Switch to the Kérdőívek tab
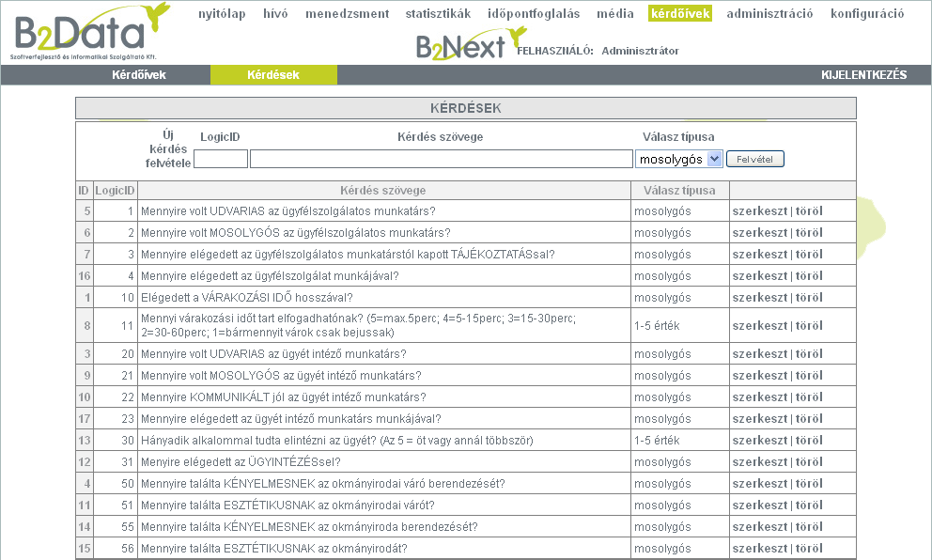The image size is (932, 560). [139, 75]
